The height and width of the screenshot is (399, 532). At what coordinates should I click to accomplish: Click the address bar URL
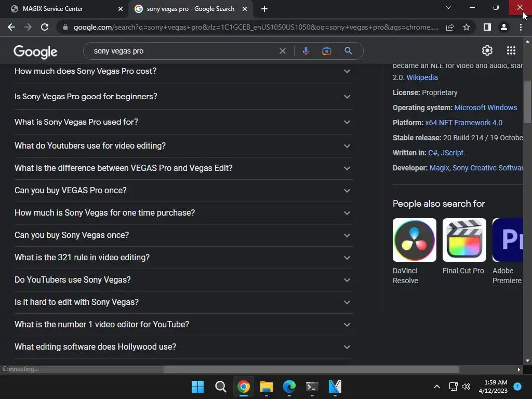click(x=256, y=27)
